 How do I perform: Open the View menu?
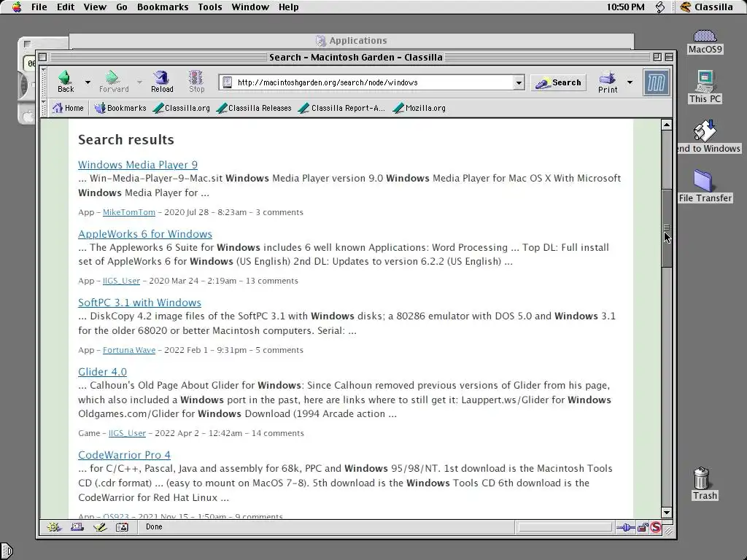click(95, 7)
